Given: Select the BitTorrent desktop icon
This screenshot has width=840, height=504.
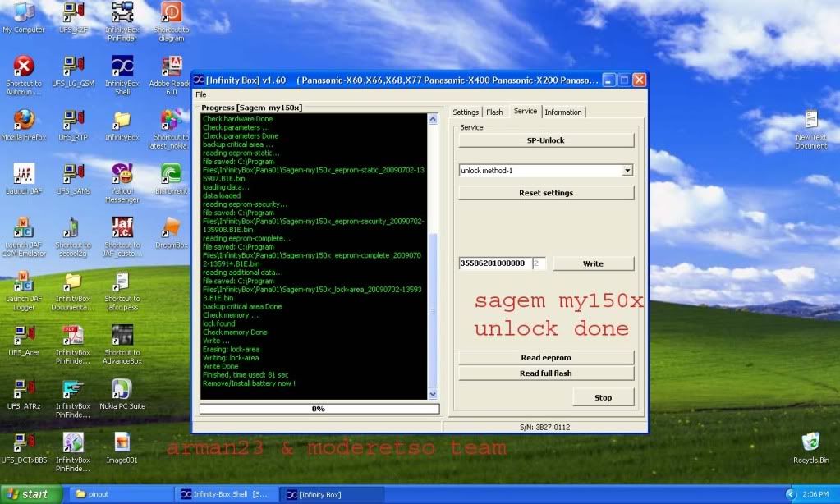Looking at the screenshot, I should click(172, 179).
